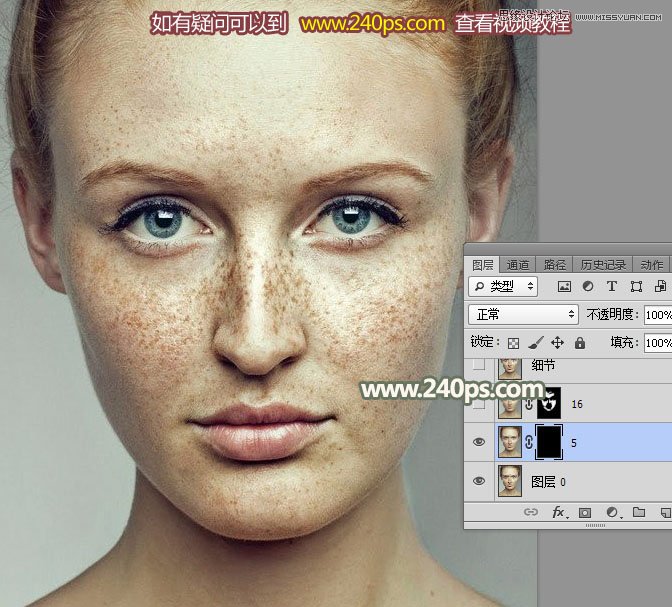Click the lock image pixels brush icon
Image resolution: width=672 pixels, height=607 pixels.
point(535,343)
